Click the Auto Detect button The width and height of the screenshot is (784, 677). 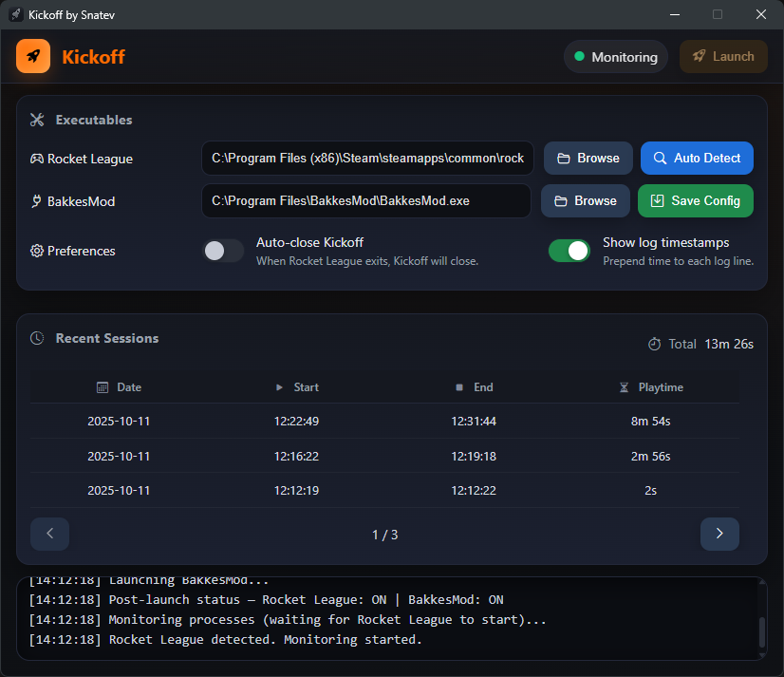(697, 159)
